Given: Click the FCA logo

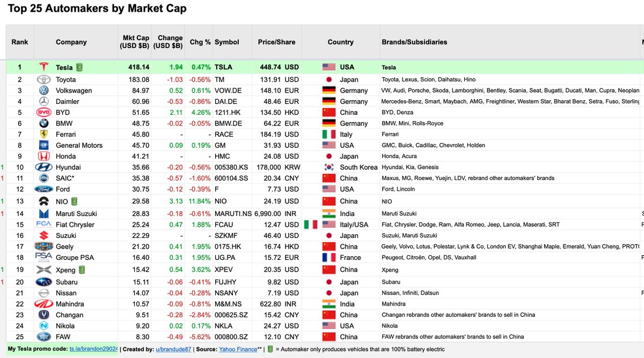Looking at the screenshot, I should click(x=43, y=224).
